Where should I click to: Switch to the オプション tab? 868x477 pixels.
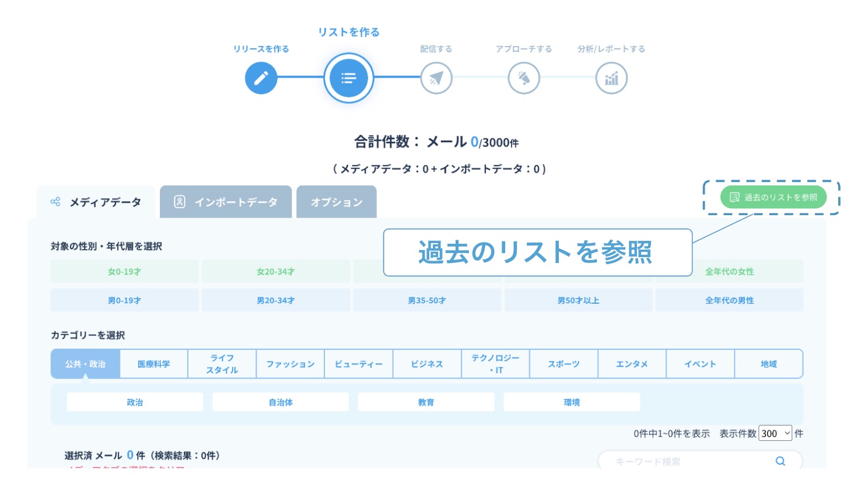pos(337,202)
